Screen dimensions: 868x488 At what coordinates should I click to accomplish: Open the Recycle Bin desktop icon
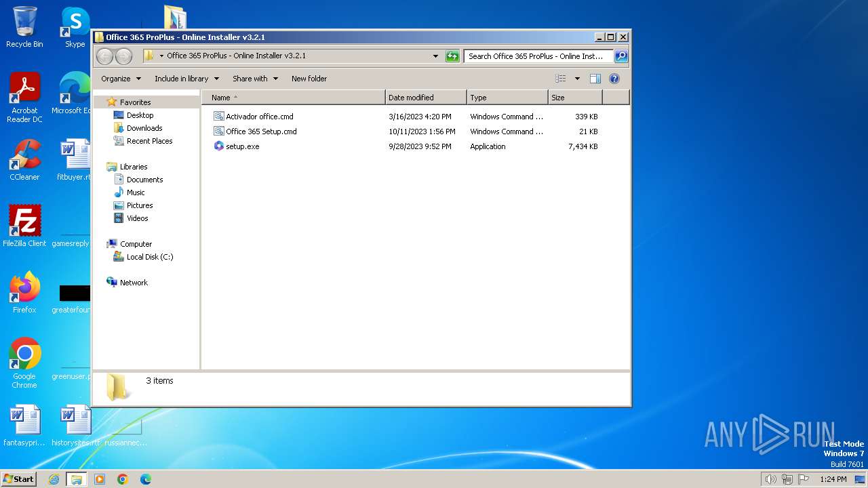(x=24, y=27)
